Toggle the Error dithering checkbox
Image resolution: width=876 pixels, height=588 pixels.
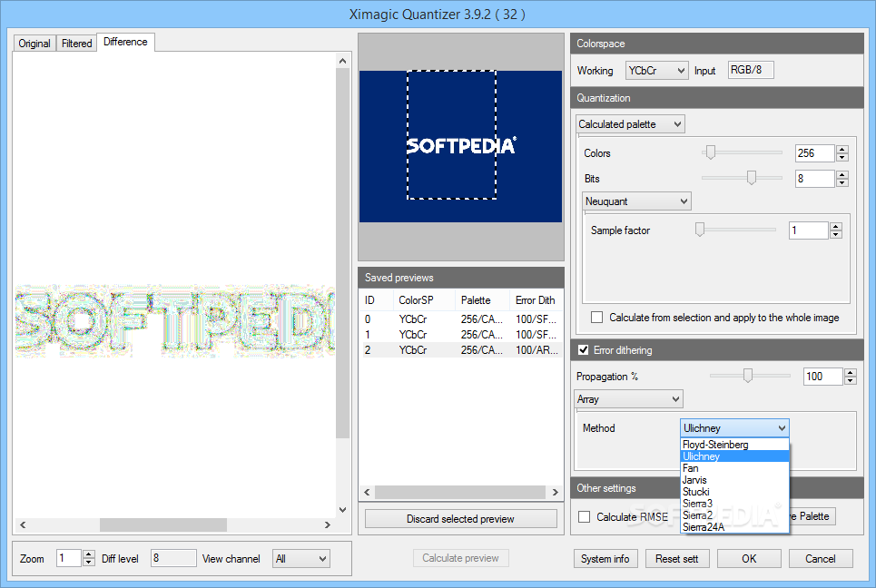(x=584, y=350)
